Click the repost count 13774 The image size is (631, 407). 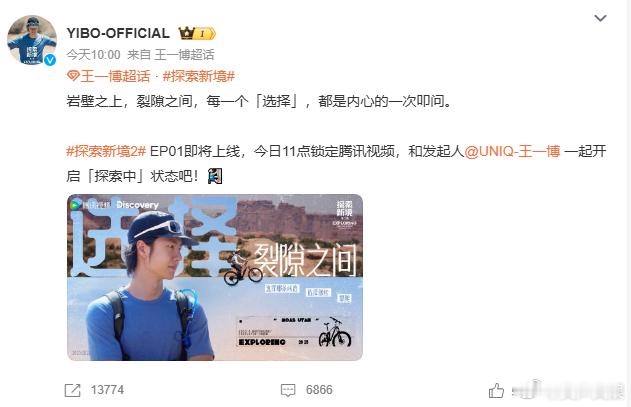(x=107, y=390)
